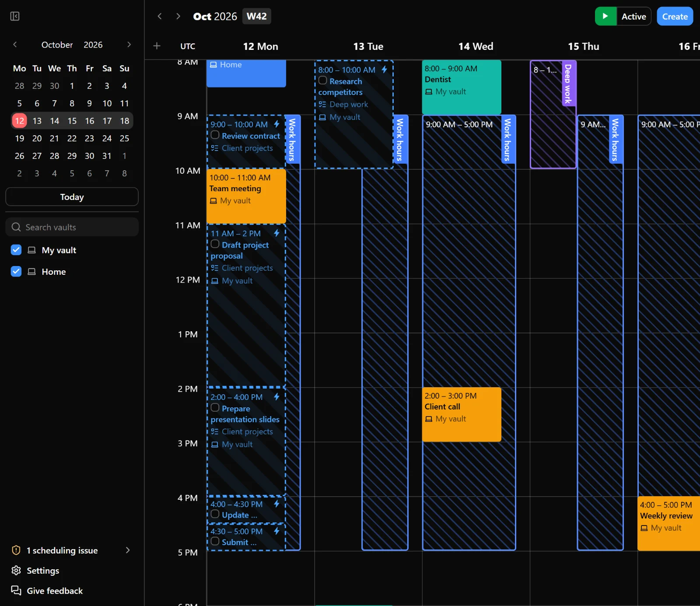Screen dimensions: 700x606
Task: Click lightning icon on Prepare presentation slides task
Action: (x=276, y=397)
